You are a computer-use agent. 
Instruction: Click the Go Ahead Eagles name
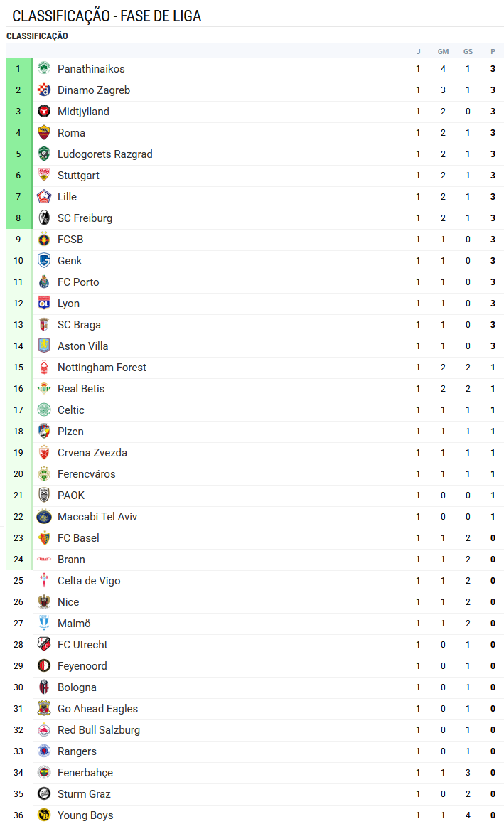tap(97, 709)
